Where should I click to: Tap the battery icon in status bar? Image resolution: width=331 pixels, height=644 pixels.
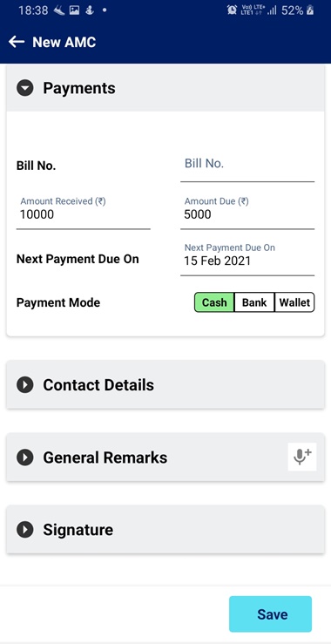310,10
